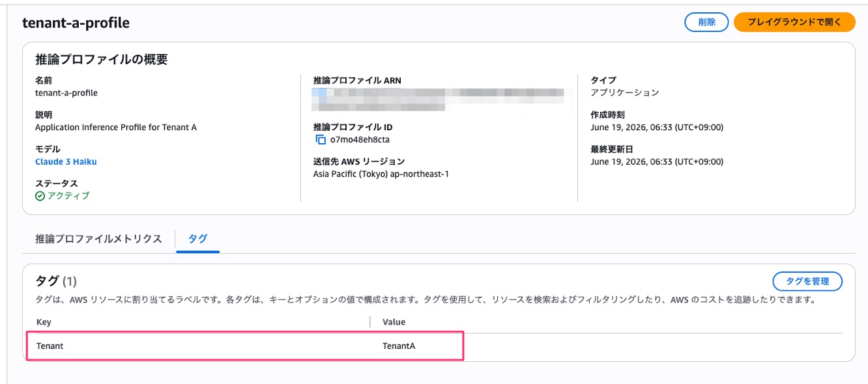Select the TenantA value cell
Viewport: 868px width, 384px height.
399,346
